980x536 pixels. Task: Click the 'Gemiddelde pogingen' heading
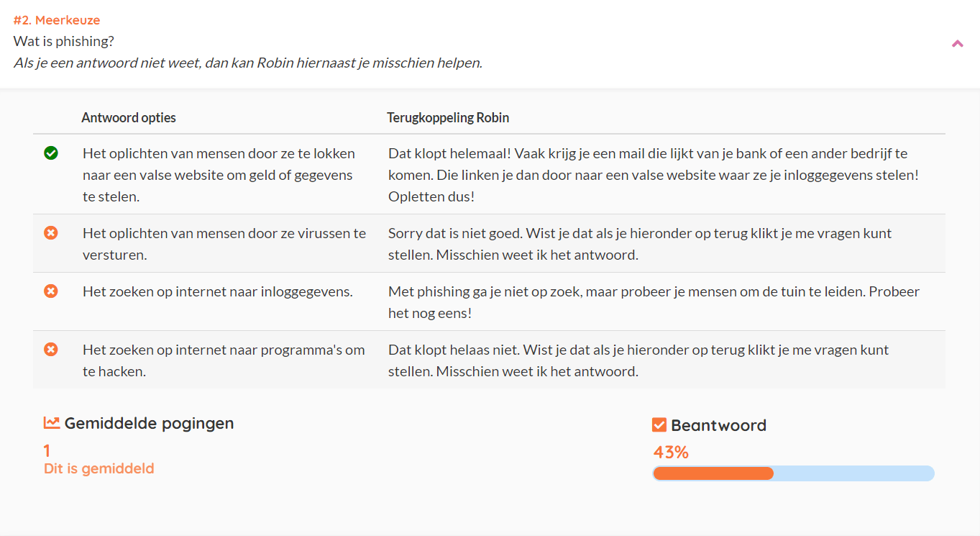149,423
